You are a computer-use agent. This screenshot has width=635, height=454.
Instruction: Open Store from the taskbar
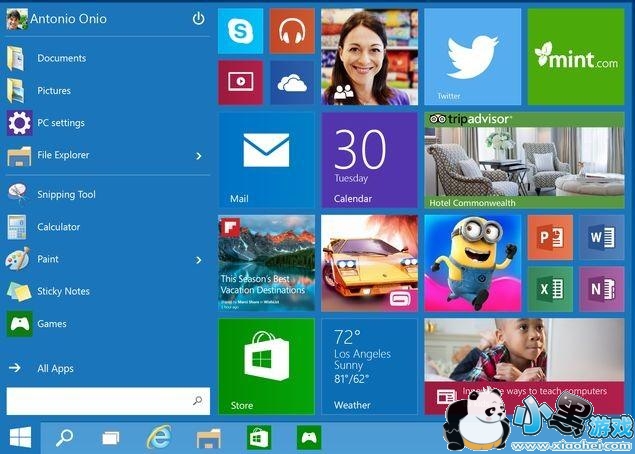pos(259,437)
